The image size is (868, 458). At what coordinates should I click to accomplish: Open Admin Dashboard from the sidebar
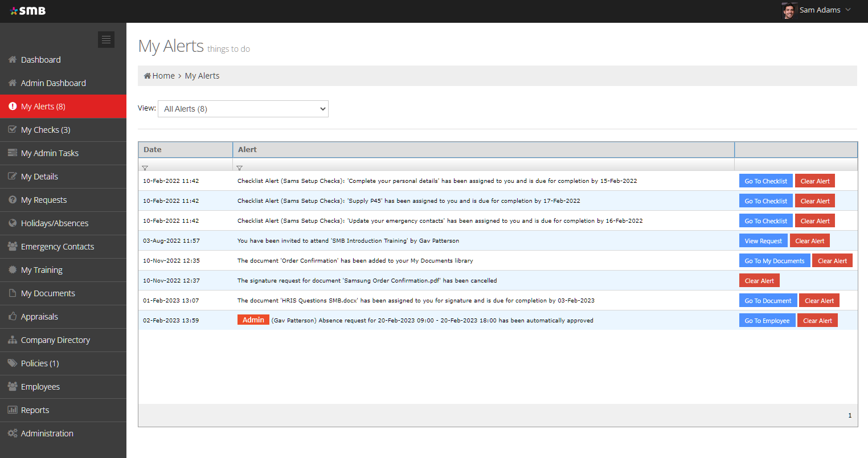click(63, 83)
